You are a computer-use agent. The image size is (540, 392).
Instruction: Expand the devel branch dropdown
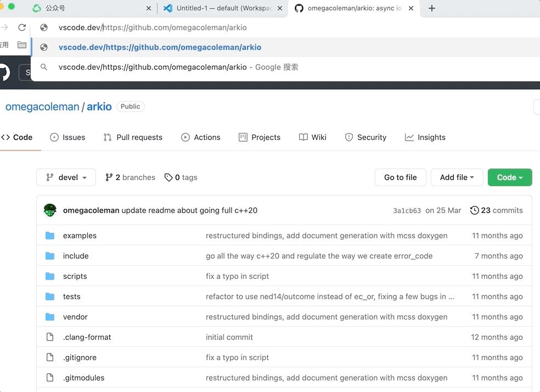point(66,177)
